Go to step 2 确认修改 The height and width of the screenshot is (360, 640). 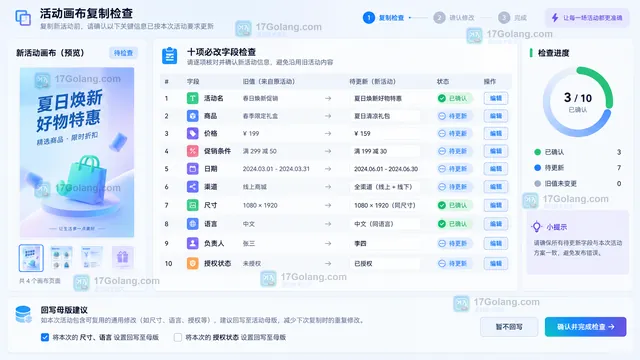[x=454, y=18]
